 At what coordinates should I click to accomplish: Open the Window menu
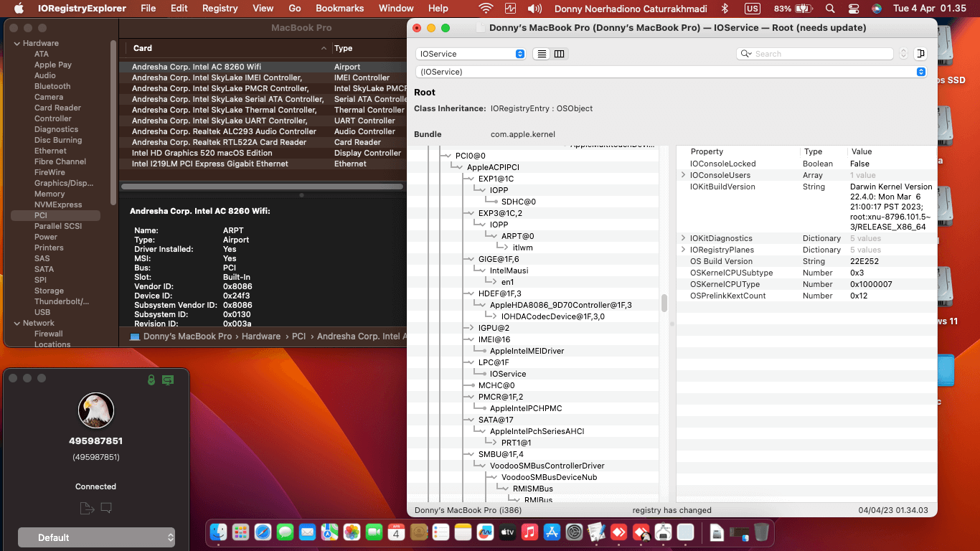click(396, 9)
